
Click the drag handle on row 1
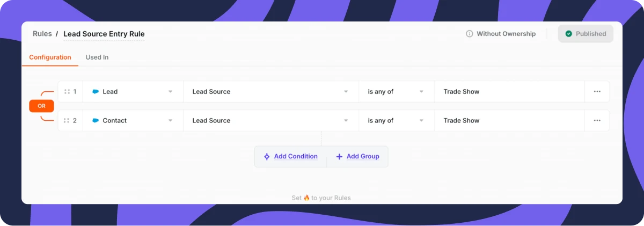click(67, 92)
